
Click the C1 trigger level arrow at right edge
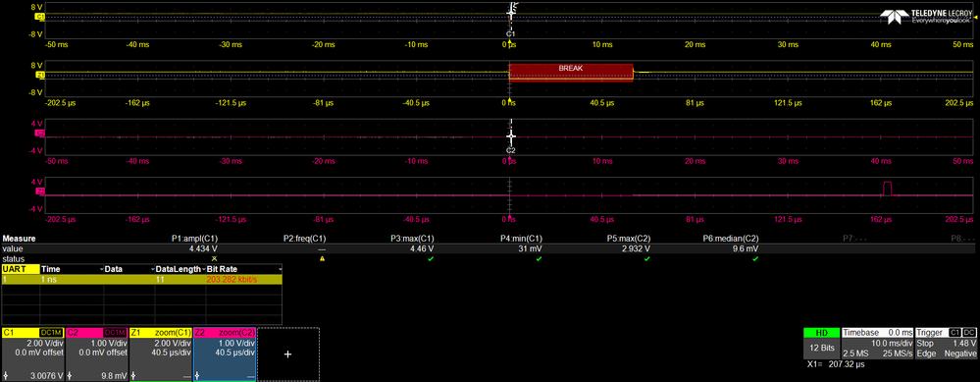point(976,17)
